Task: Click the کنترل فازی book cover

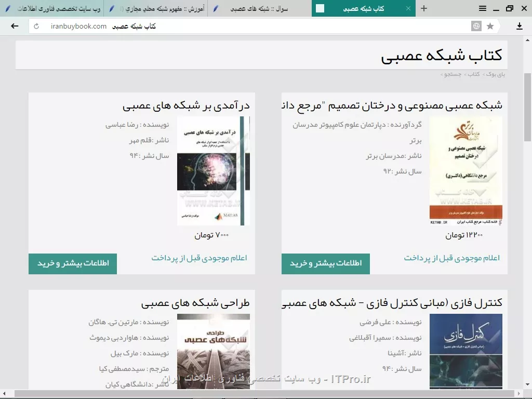Action: pyautogui.click(x=466, y=351)
